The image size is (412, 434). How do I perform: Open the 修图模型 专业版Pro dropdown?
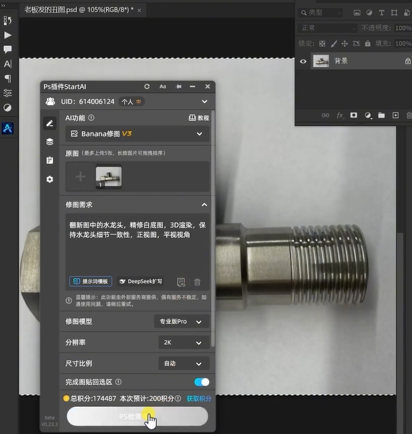(x=182, y=322)
